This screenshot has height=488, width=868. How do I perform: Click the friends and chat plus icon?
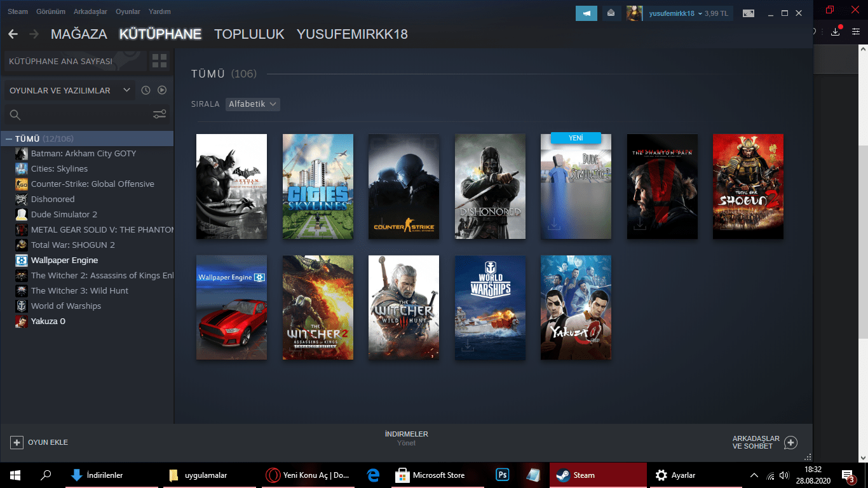790,442
